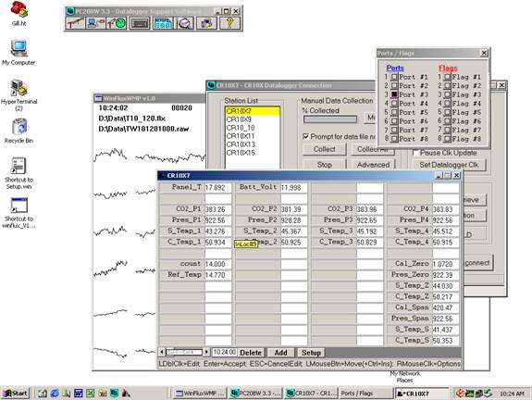Click left scroll arrow in CR10X7 window
The width and height of the screenshot is (532, 400).
[162, 352]
